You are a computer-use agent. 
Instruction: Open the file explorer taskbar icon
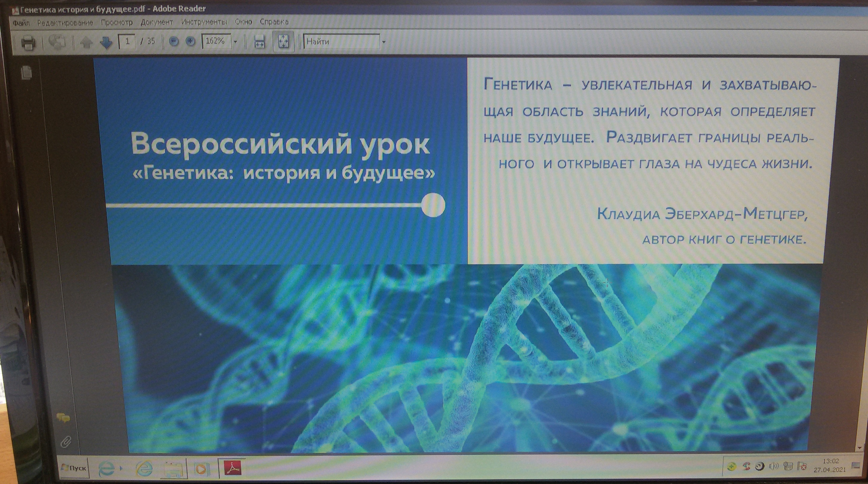click(x=173, y=469)
